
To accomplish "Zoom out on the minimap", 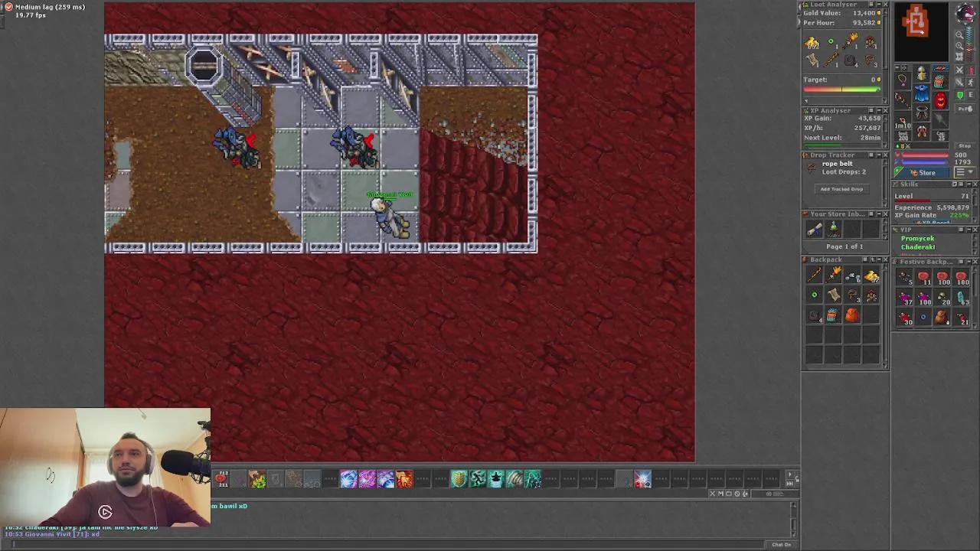I will coord(960,45).
